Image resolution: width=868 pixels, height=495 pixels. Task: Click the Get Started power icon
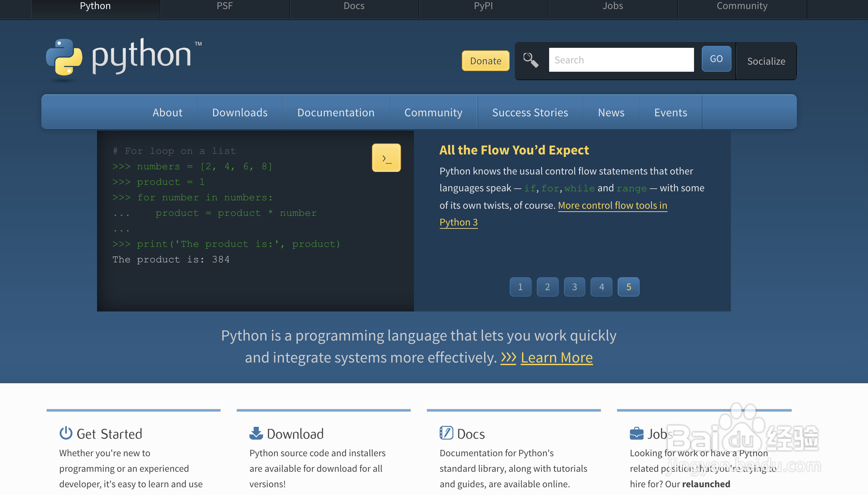(66, 434)
